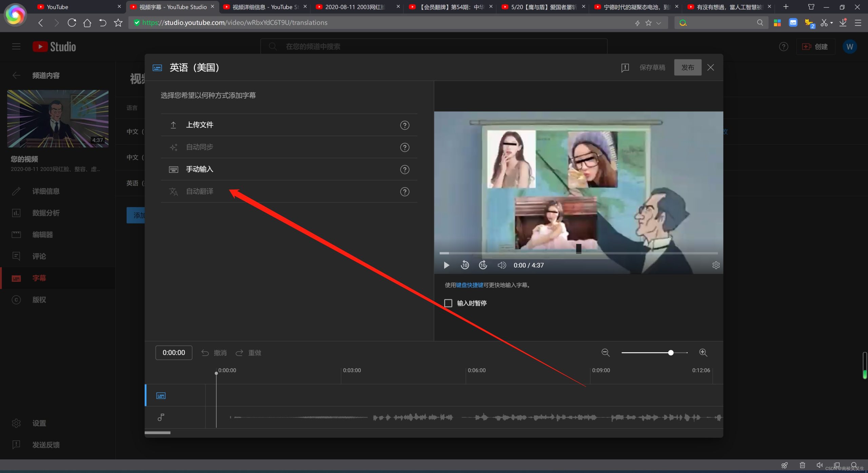This screenshot has width=868, height=473.
Task: Zoom in the timeline
Action: pos(703,353)
